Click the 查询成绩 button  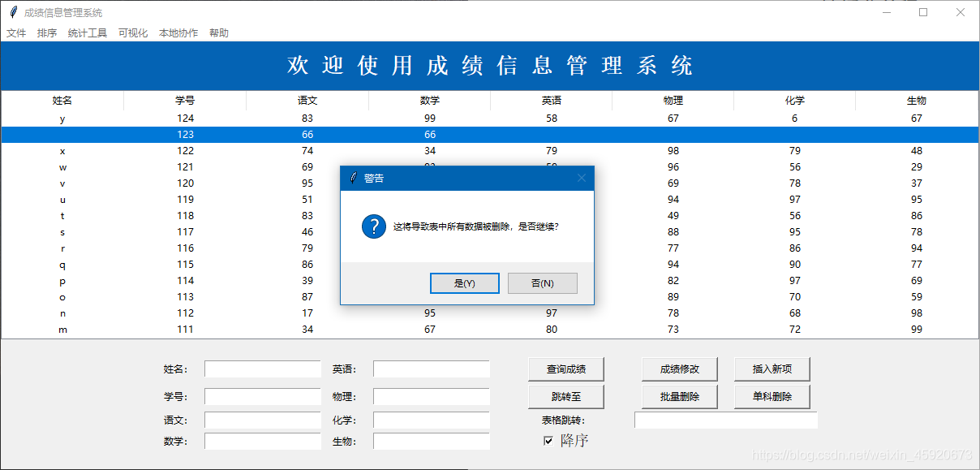coord(567,369)
